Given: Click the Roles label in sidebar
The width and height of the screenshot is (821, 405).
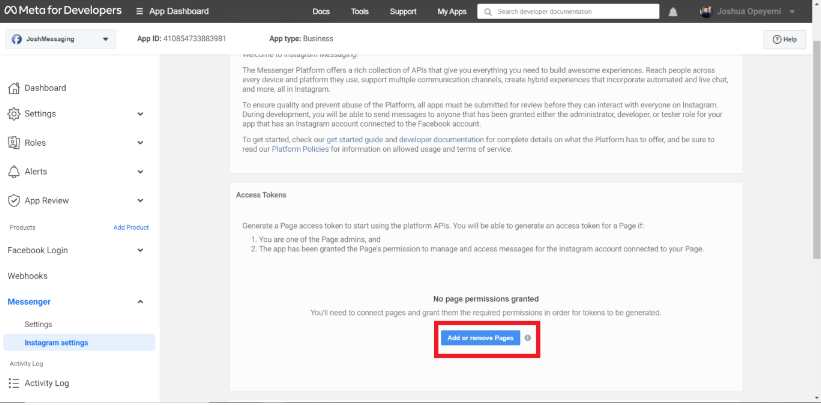Looking at the screenshot, I should pyautogui.click(x=35, y=143).
